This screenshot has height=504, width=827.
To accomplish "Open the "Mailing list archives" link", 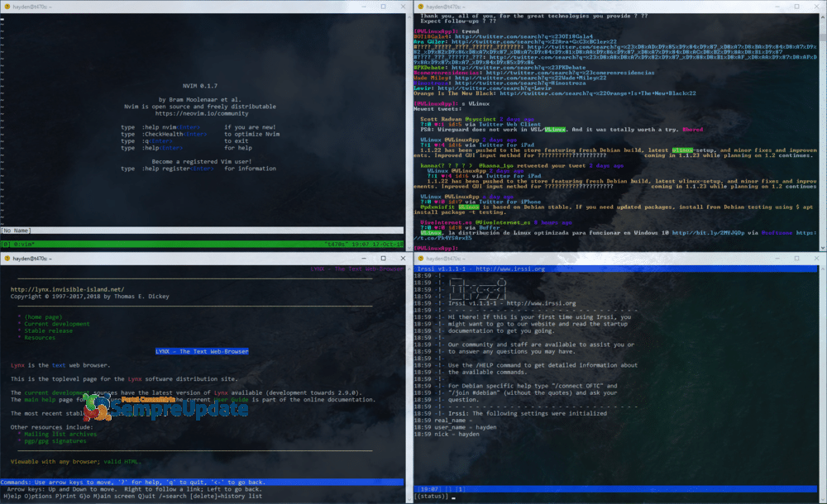I will (60, 434).
